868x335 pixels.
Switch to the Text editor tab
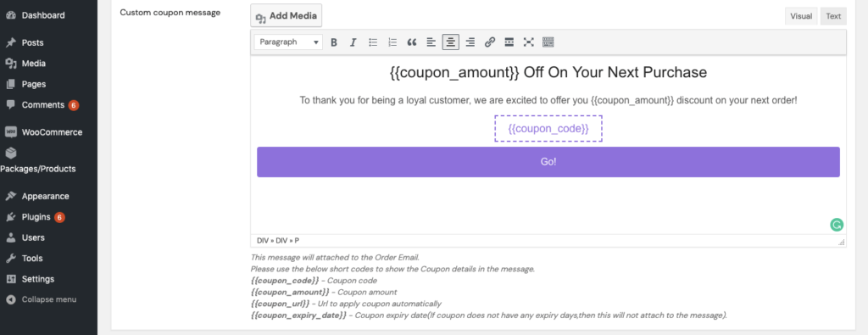pyautogui.click(x=833, y=16)
